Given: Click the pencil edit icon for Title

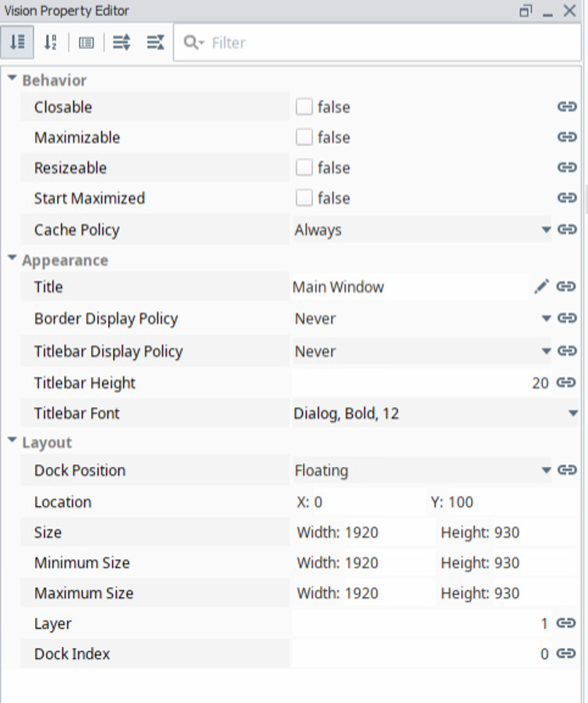Looking at the screenshot, I should [x=541, y=286].
